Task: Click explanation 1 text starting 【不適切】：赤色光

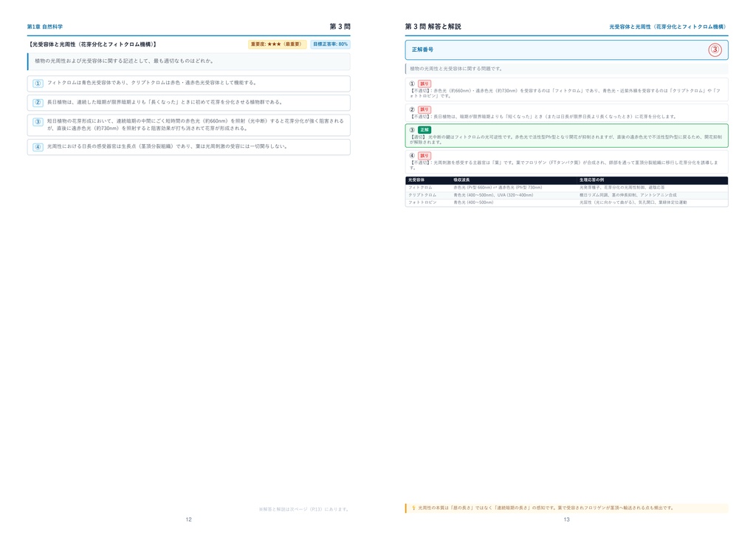Action: pyautogui.click(x=565, y=93)
